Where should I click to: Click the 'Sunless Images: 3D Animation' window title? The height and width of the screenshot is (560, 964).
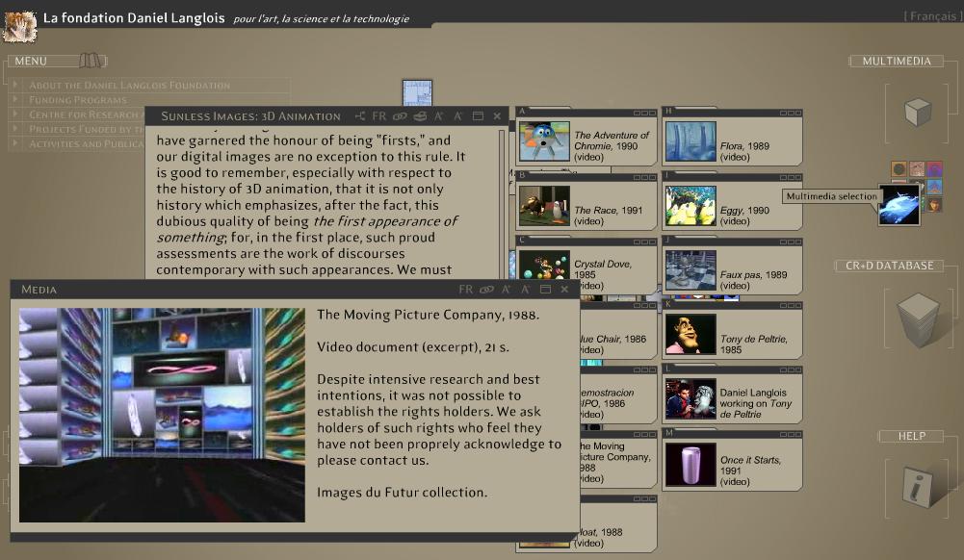click(250, 116)
